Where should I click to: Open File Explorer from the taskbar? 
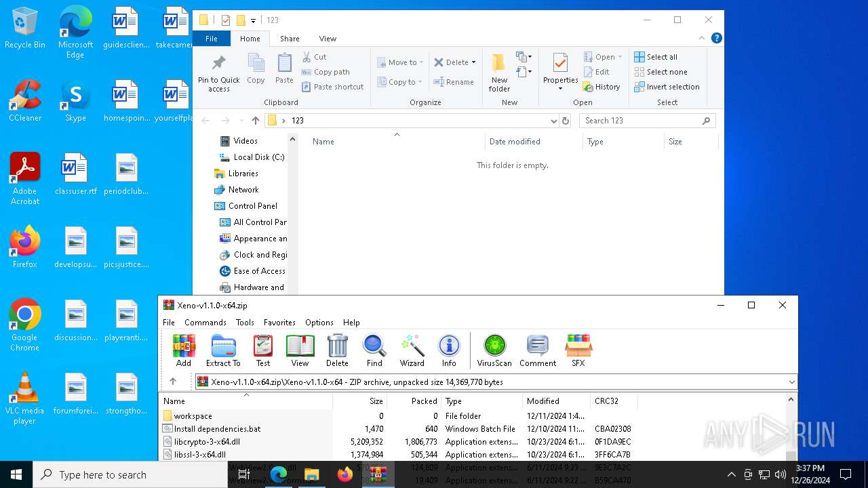coord(312,474)
